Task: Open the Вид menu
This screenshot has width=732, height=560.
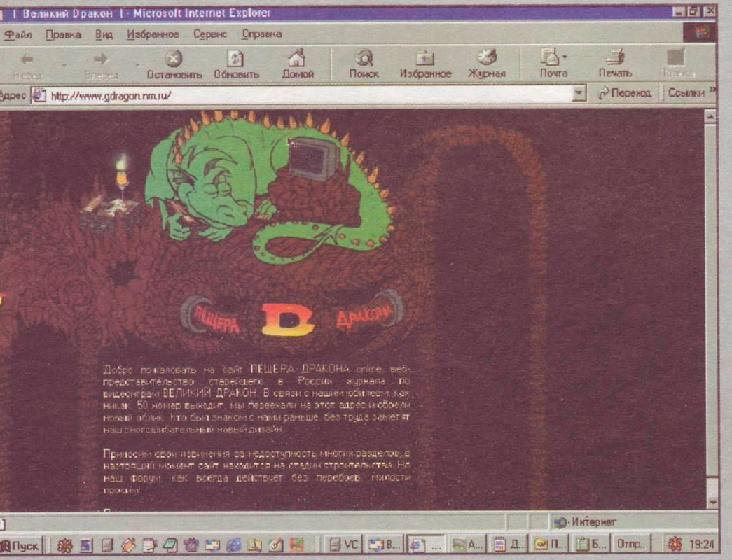Action: [x=104, y=34]
